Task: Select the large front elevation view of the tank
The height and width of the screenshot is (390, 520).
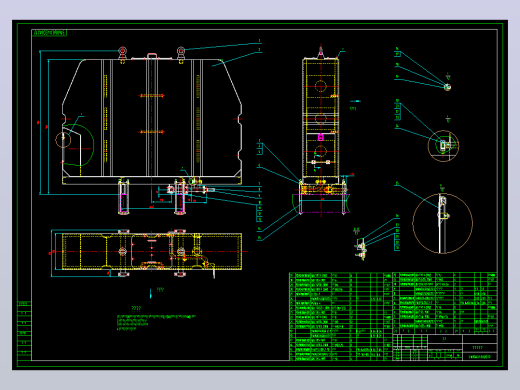Action: click(x=152, y=130)
